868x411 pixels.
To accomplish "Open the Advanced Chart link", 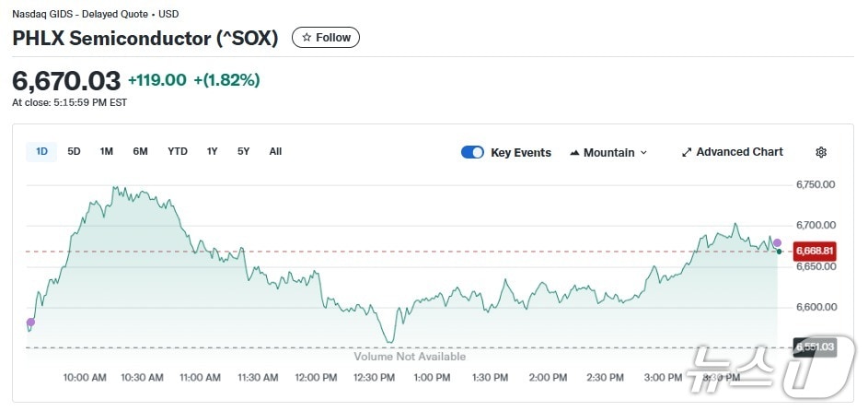I will pyautogui.click(x=739, y=152).
